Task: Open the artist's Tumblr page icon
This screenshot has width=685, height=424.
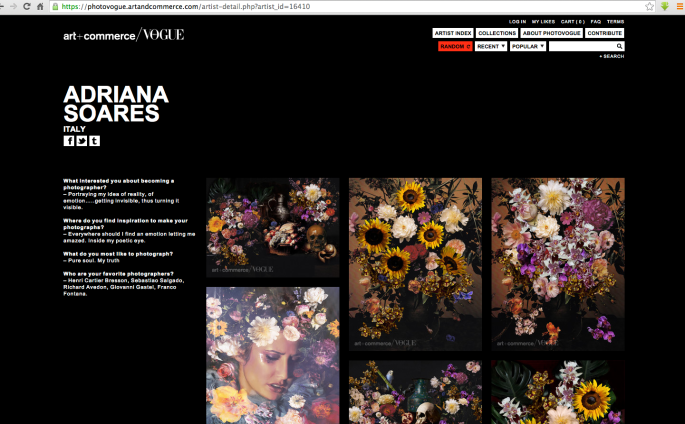Action: point(94,141)
